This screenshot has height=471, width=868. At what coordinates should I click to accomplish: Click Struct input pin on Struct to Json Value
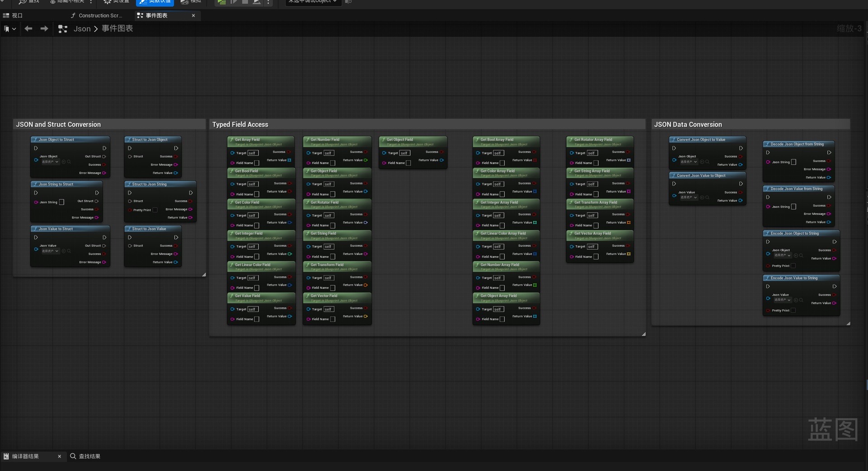(x=130, y=246)
